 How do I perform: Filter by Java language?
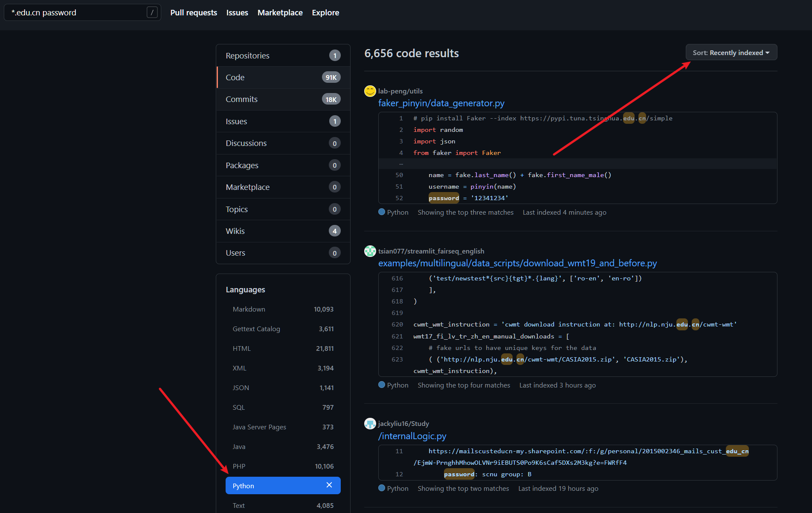[283, 446]
